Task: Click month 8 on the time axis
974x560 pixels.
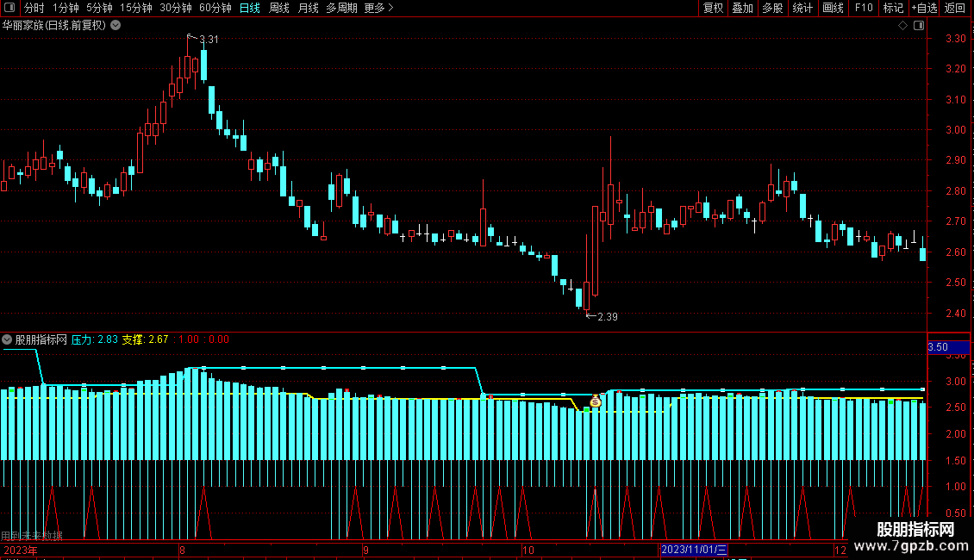Action: pos(182,550)
